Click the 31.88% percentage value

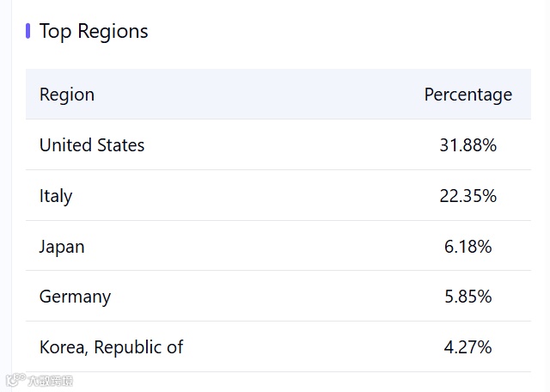467,145
